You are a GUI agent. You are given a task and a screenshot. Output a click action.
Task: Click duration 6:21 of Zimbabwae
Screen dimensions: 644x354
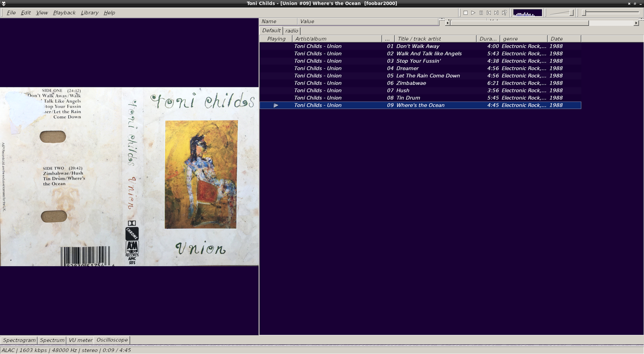coord(493,83)
